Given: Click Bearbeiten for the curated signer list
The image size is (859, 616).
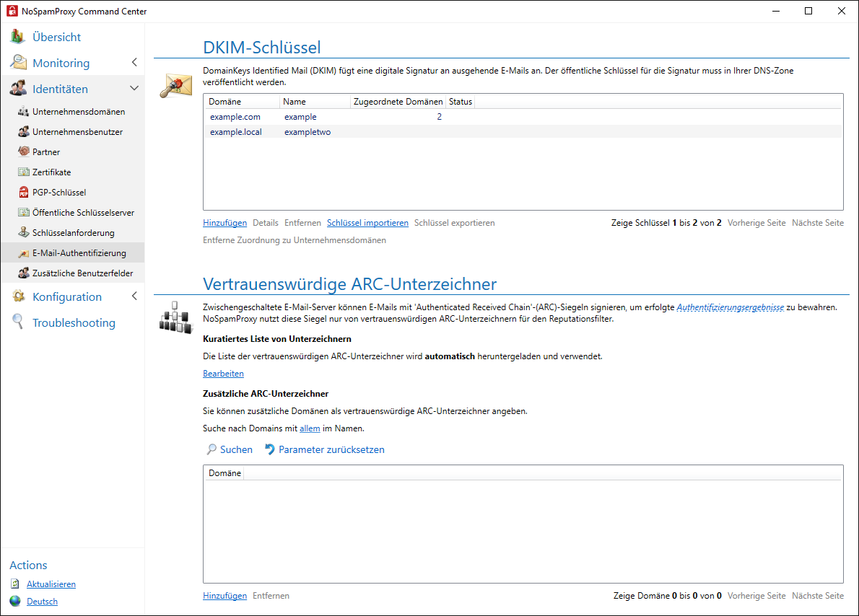Looking at the screenshot, I should [223, 374].
